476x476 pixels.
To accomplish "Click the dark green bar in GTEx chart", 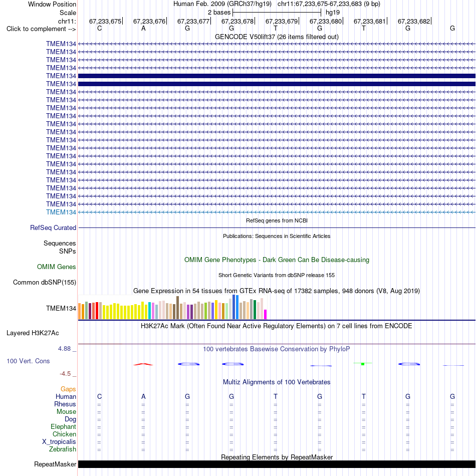I will 255,310.
